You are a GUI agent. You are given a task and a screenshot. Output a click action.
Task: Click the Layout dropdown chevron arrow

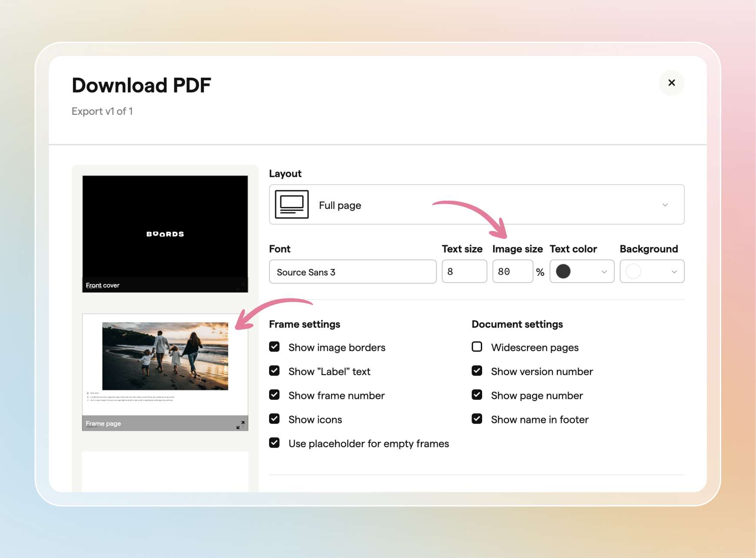tap(665, 205)
